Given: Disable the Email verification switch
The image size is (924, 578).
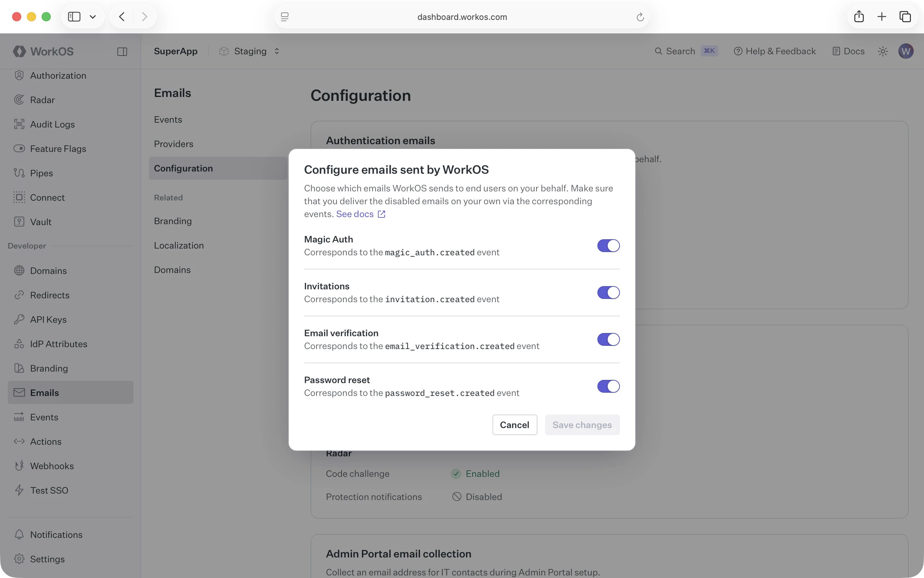Looking at the screenshot, I should click(608, 339).
